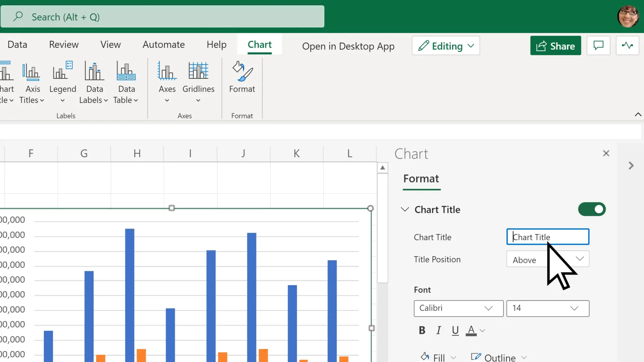
Task: Click the Chart Title input field
Action: [x=548, y=237]
